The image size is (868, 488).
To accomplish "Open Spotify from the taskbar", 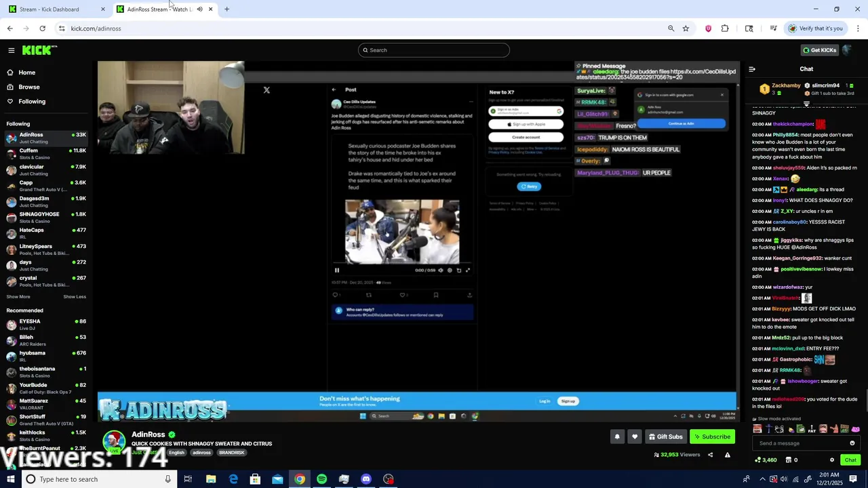I will coord(321,479).
